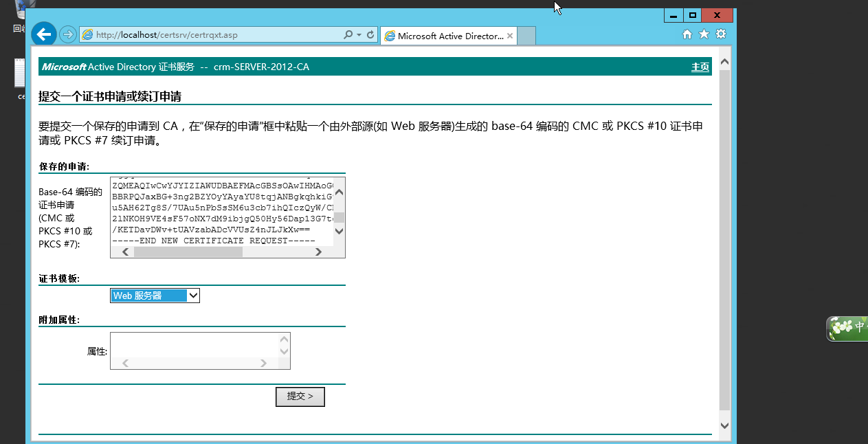Open the Home icon in browser toolbar
Viewport: 868px width, 444px height.
[x=687, y=34]
